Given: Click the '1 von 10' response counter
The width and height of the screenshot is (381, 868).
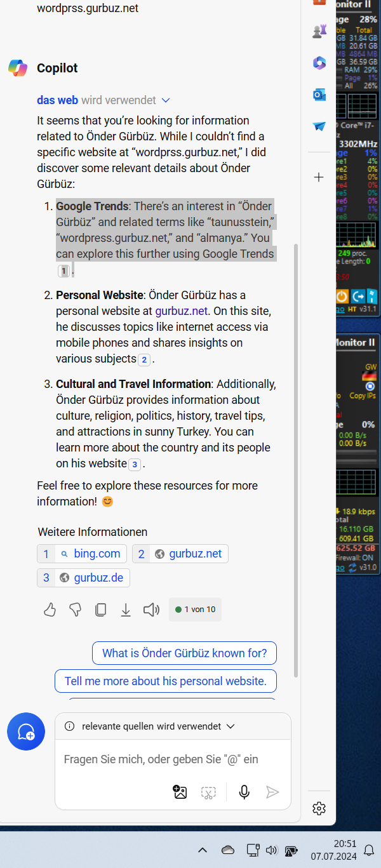Looking at the screenshot, I should pyautogui.click(x=195, y=610).
